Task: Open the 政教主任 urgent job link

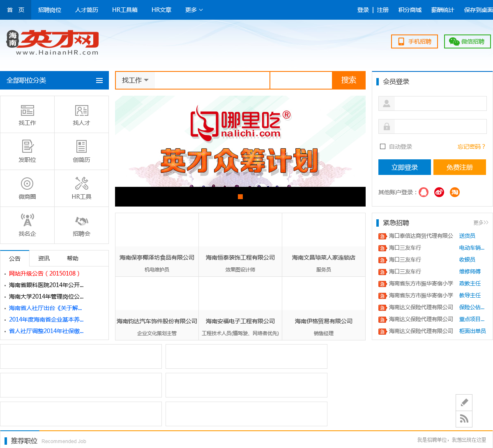Action: (470, 283)
